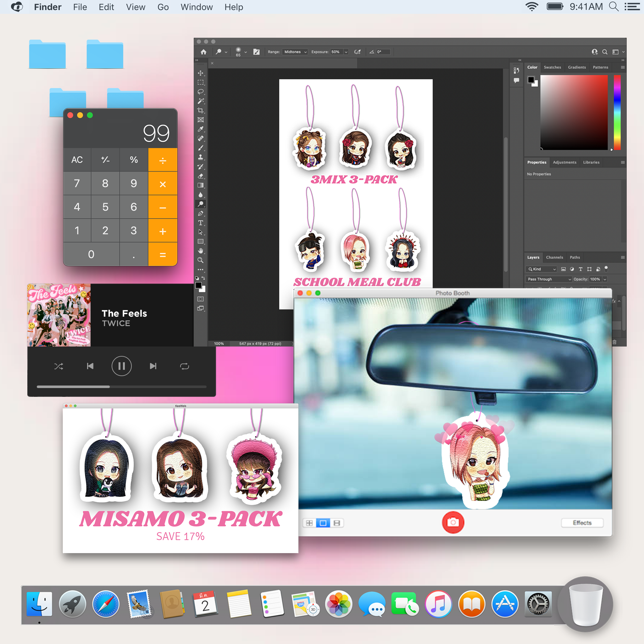Open the Range Midtones dropdown
Viewport: 644px width, 644px height.
pos(295,52)
